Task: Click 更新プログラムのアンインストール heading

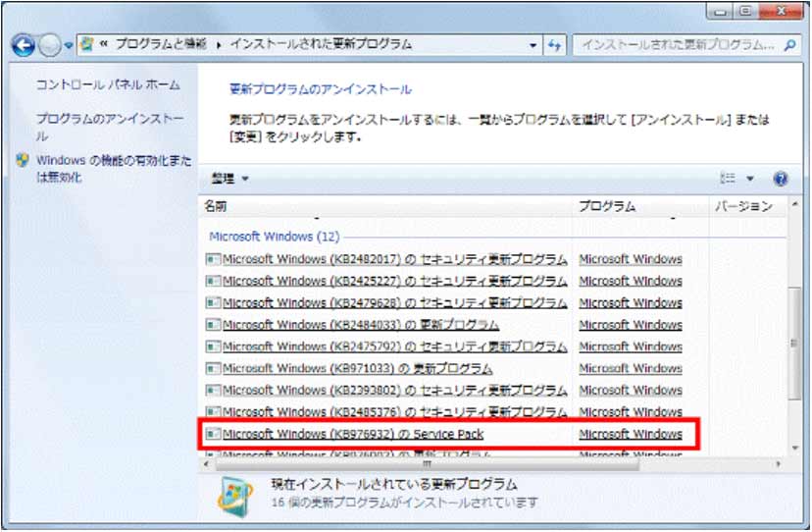Action: (x=321, y=89)
